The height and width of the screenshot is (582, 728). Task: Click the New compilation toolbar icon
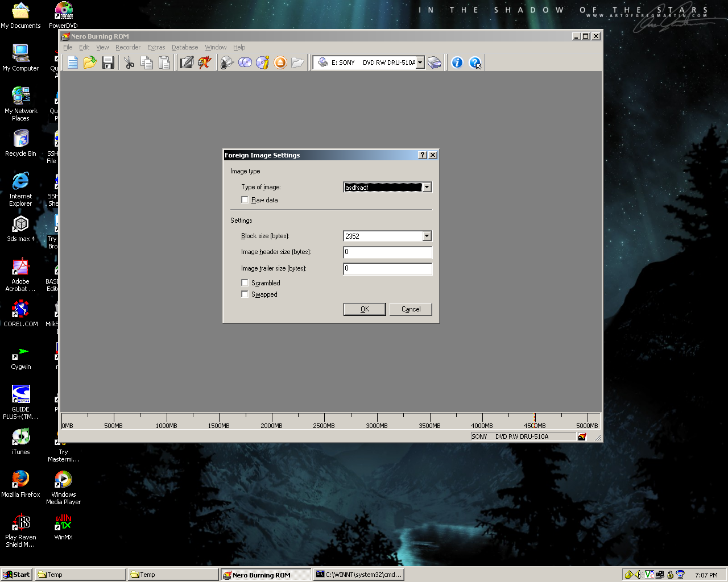(72, 63)
